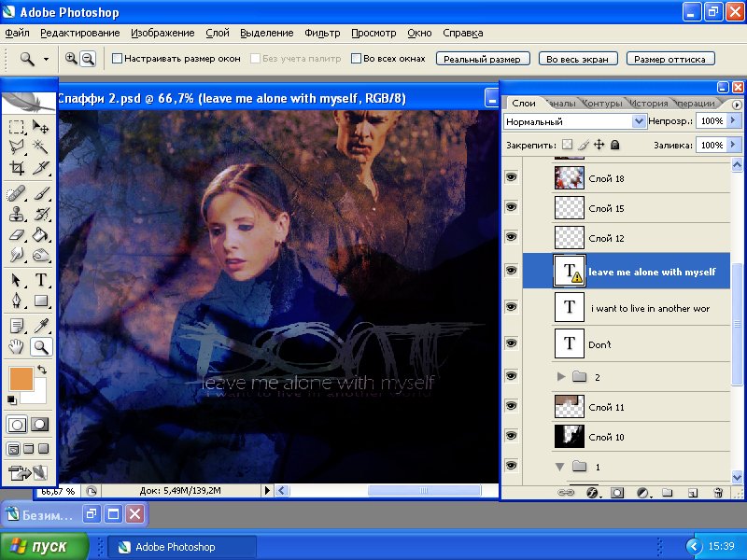747x560 pixels.
Task: Select the Move tool
Action: [42, 127]
